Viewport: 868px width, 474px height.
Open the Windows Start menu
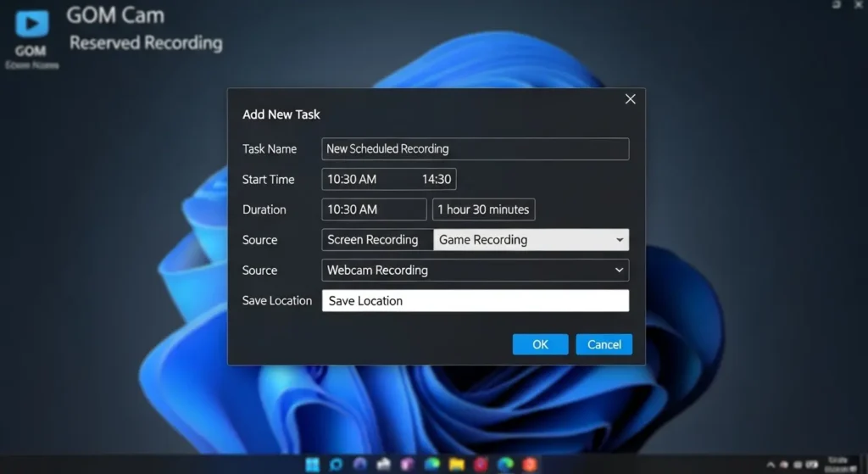(313, 464)
